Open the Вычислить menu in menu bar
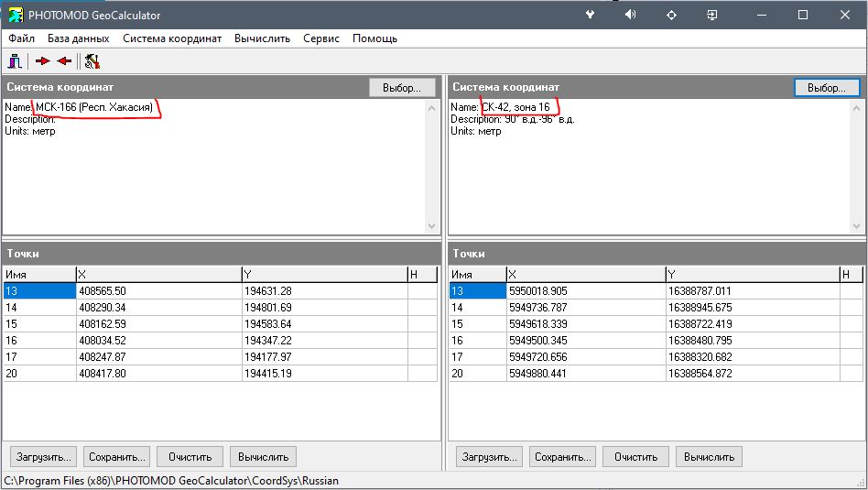The image size is (868, 490). [x=263, y=38]
